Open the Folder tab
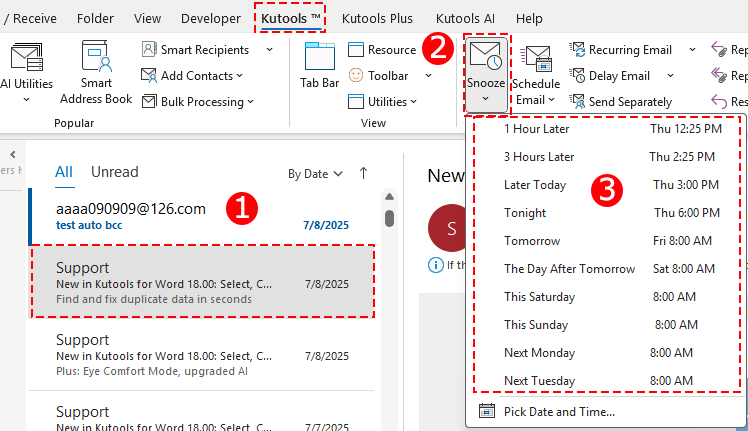Screen dimensions: 748x431 click(95, 18)
